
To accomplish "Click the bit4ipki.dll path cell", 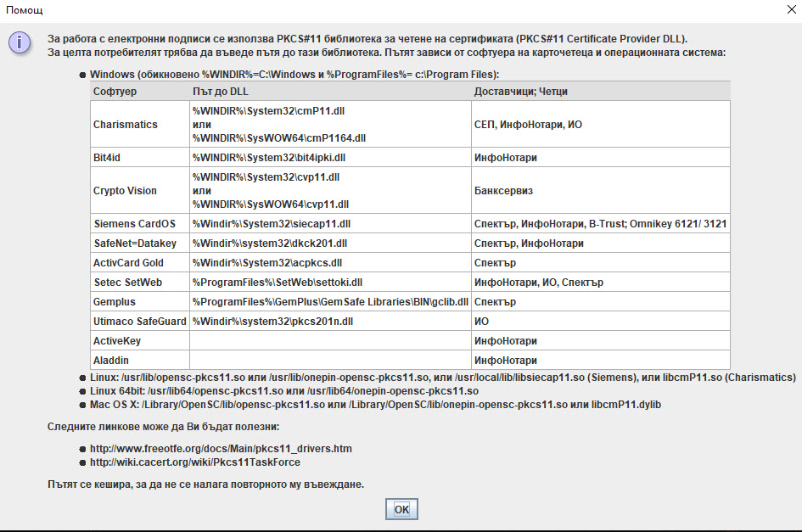I will (x=330, y=158).
